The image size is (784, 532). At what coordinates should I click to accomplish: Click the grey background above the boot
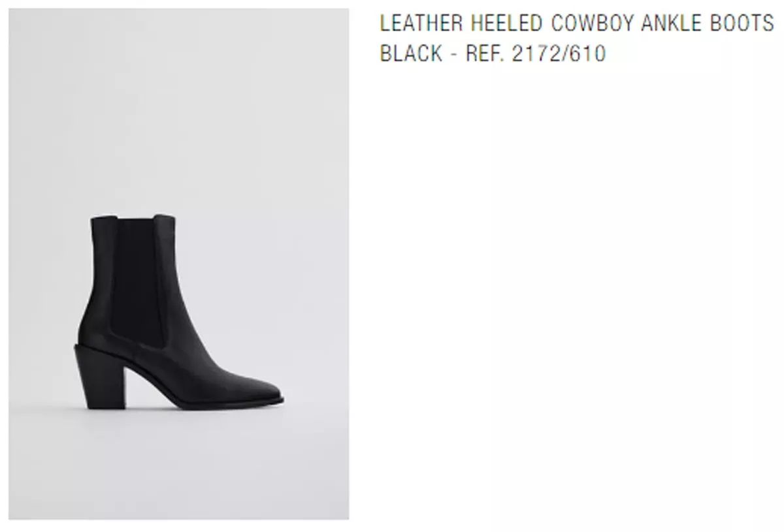(178, 111)
